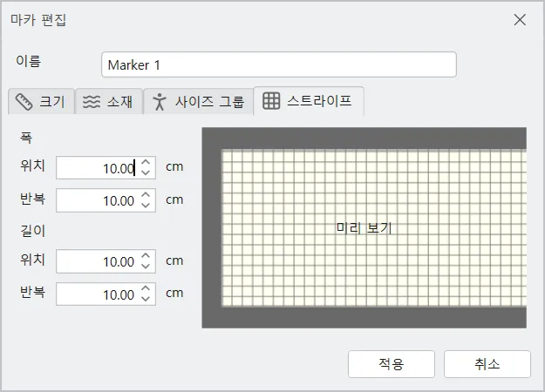Viewport: 545px width, 392px height.
Task: Increase 폭 반복 value with up arrow
Action: (146, 195)
